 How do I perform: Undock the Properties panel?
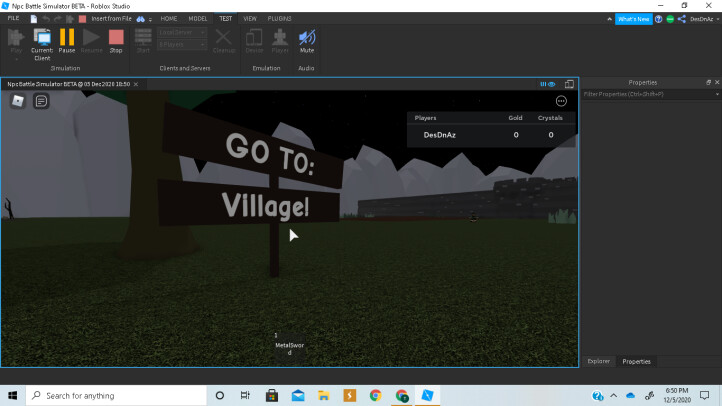pyautogui.click(x=708, y=82)
